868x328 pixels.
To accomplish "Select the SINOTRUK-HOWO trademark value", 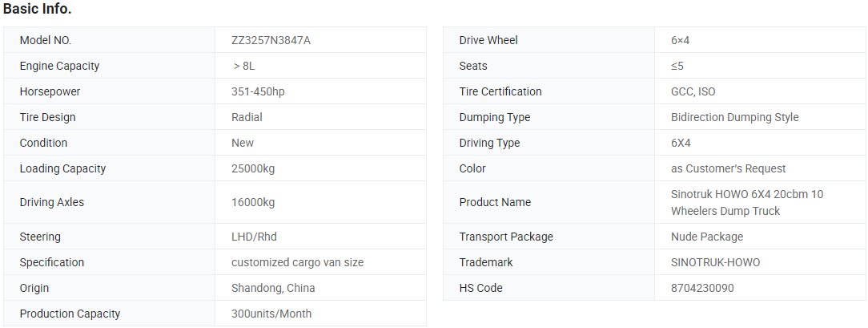I will [x=715, y=262].
